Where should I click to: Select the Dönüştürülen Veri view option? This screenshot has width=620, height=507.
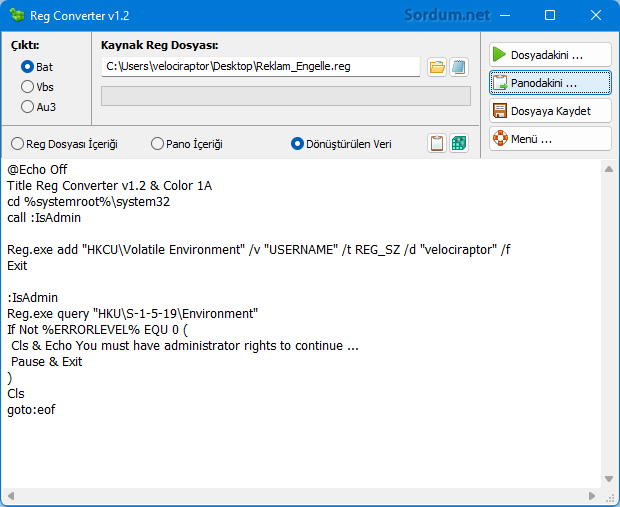click(x=297, y=144)
